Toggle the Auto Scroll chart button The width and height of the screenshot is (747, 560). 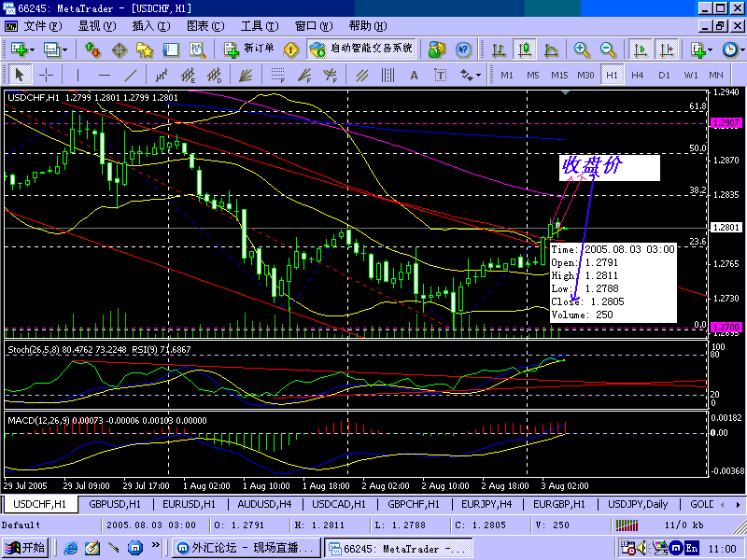[641, 49]
